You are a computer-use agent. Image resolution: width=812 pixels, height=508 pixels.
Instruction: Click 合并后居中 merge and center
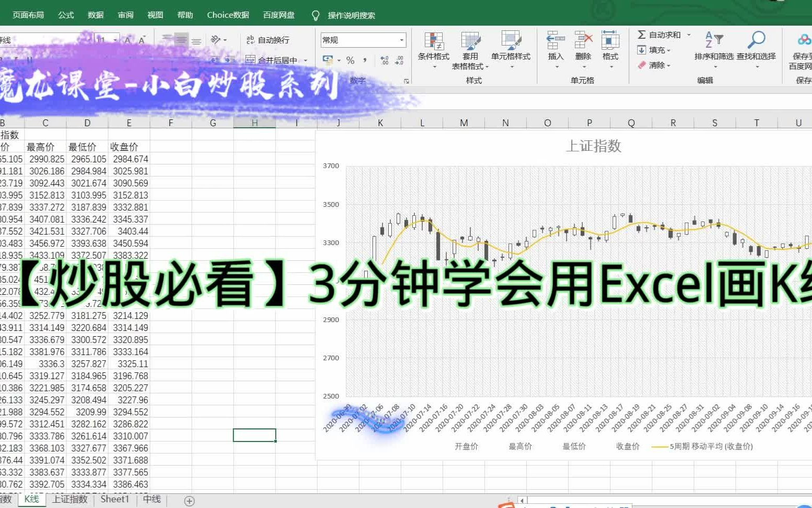(272, 60)
